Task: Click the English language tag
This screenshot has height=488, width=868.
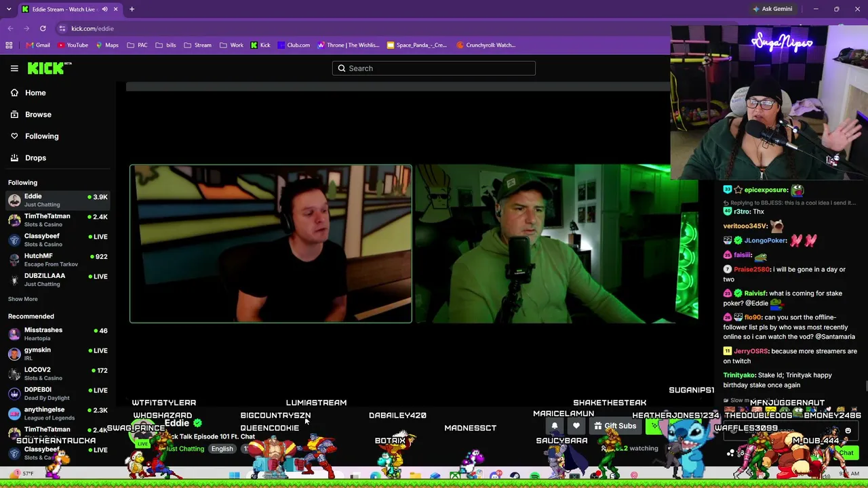Action: [222, 449]
